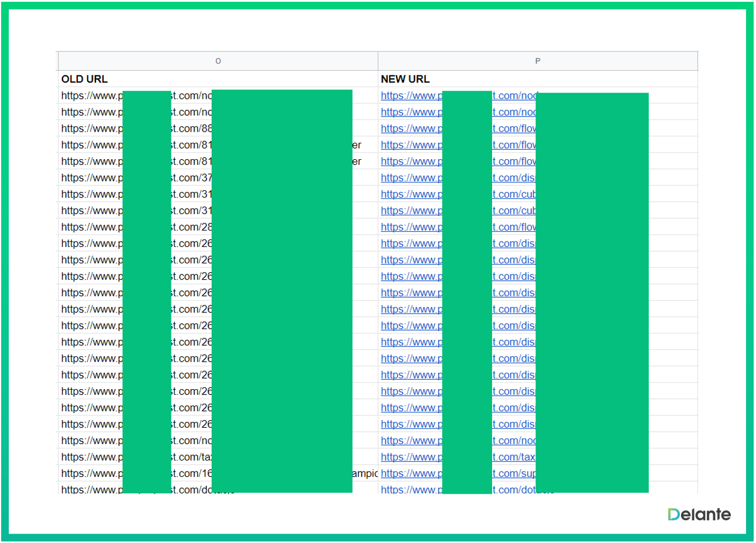Select old URL cell containing 'com/37'
756x543 pixels.
coord(92,178)
